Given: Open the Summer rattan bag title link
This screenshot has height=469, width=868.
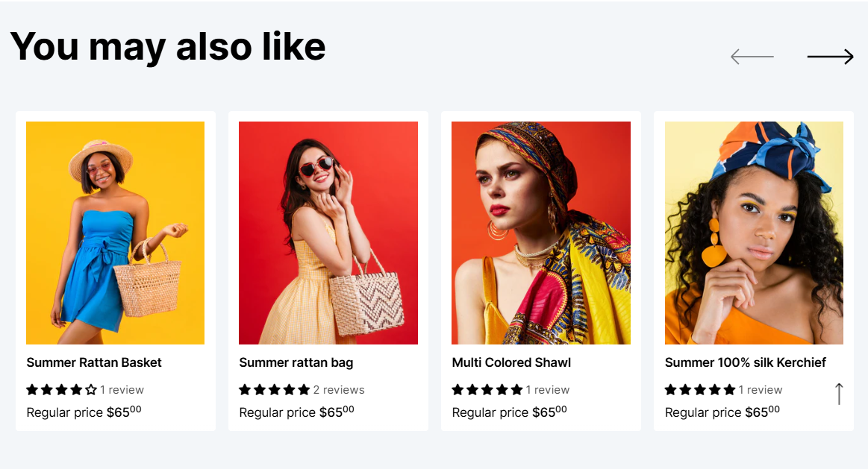Looking at the screenshot, I should (x=296, y=363).
